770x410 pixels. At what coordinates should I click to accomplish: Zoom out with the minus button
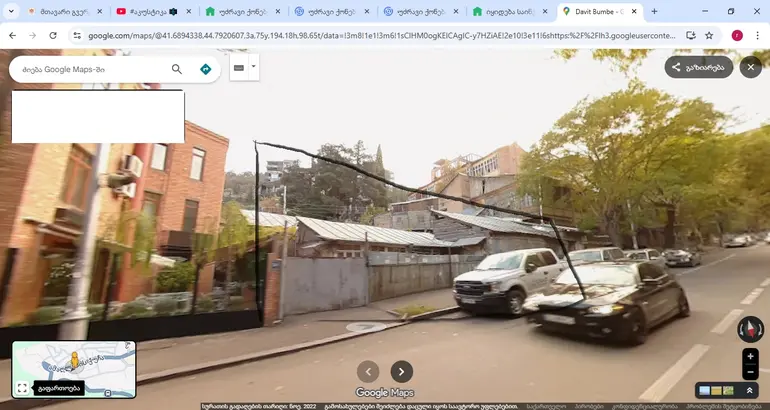coord(750,372)
